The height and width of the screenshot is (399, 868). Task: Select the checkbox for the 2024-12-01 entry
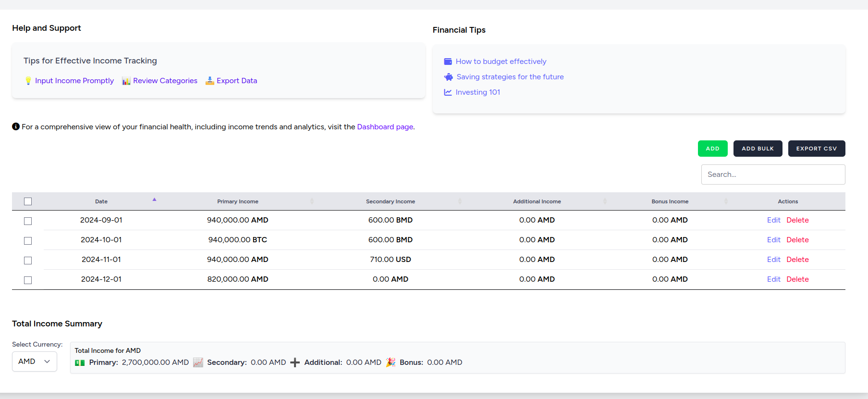pos(28,280)
